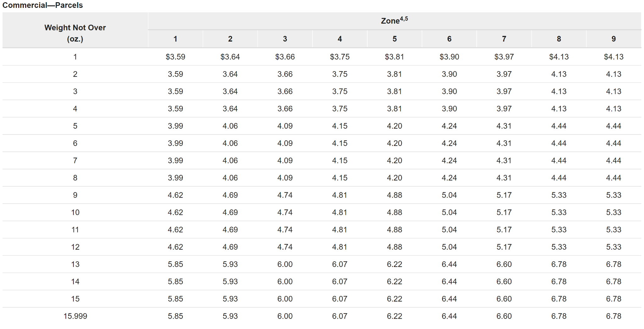Click 3.97 Zone 7 in weight 4 row
The height and width of the screenshot is (329, 644).
(x=504, y=109)
